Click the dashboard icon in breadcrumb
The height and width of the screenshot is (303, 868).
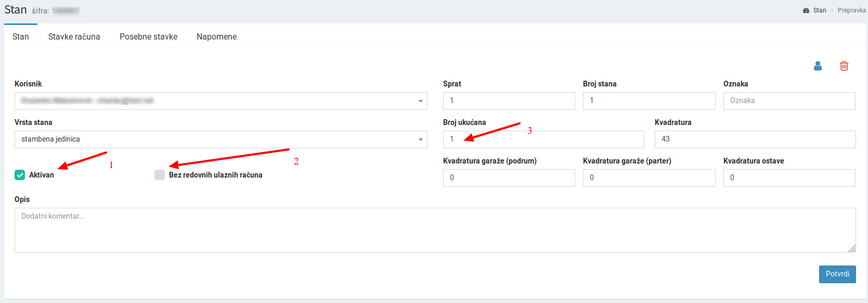pos(806,10)
